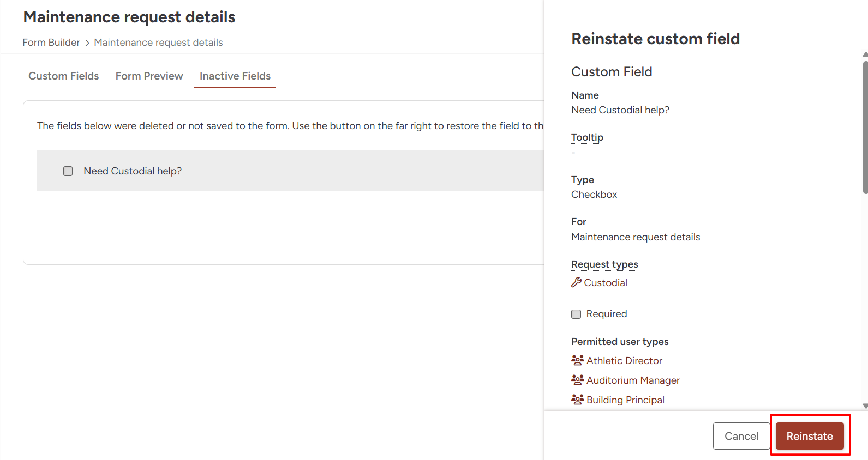
Task: Open the Custom Fields tab
Action: point(64,76)
